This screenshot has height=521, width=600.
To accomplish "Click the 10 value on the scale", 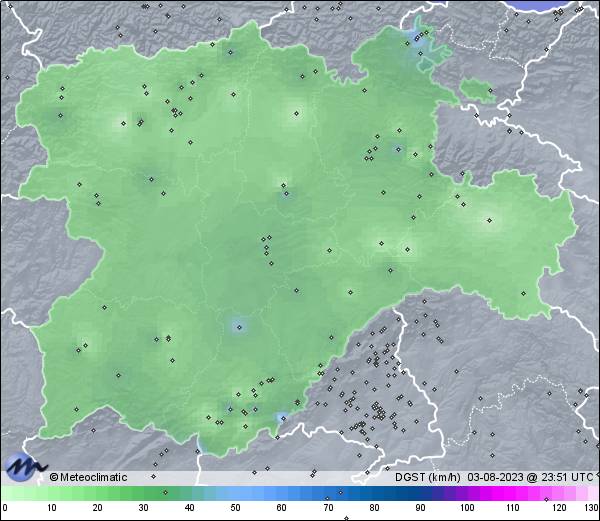I will pos(52,508).
